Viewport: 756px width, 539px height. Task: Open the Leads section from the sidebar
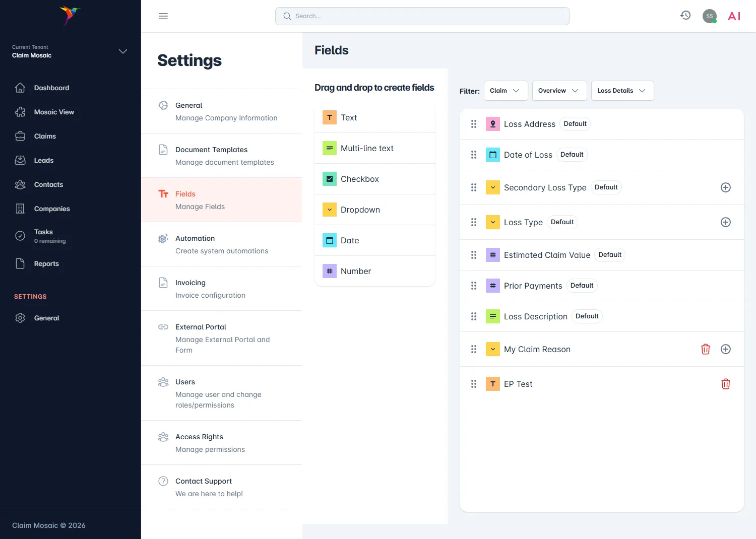[x=43, y=160]
